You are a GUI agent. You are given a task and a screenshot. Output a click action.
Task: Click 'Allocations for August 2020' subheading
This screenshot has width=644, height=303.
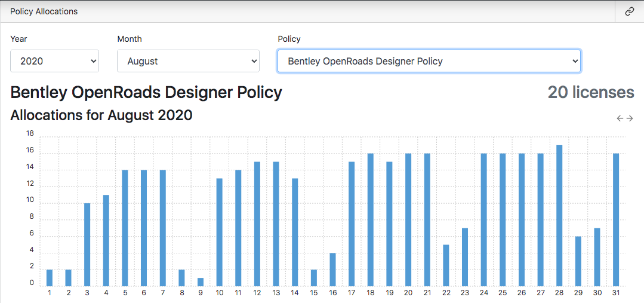click(101, 115)
